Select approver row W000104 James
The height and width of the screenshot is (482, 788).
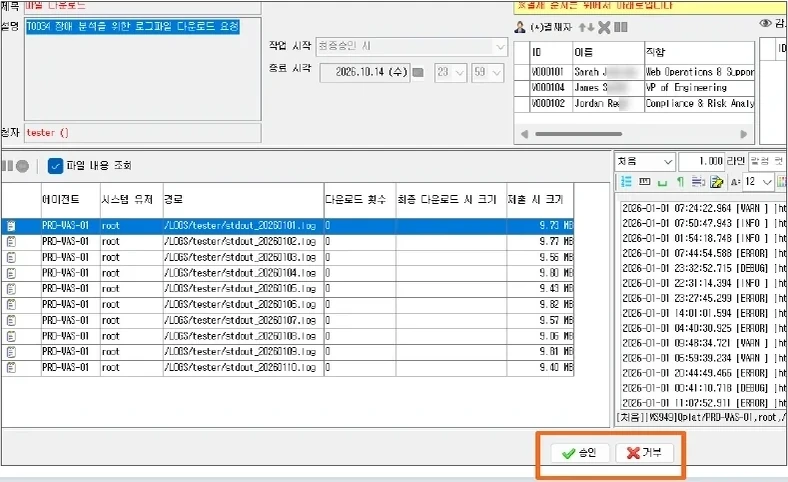tap(634, 87)
